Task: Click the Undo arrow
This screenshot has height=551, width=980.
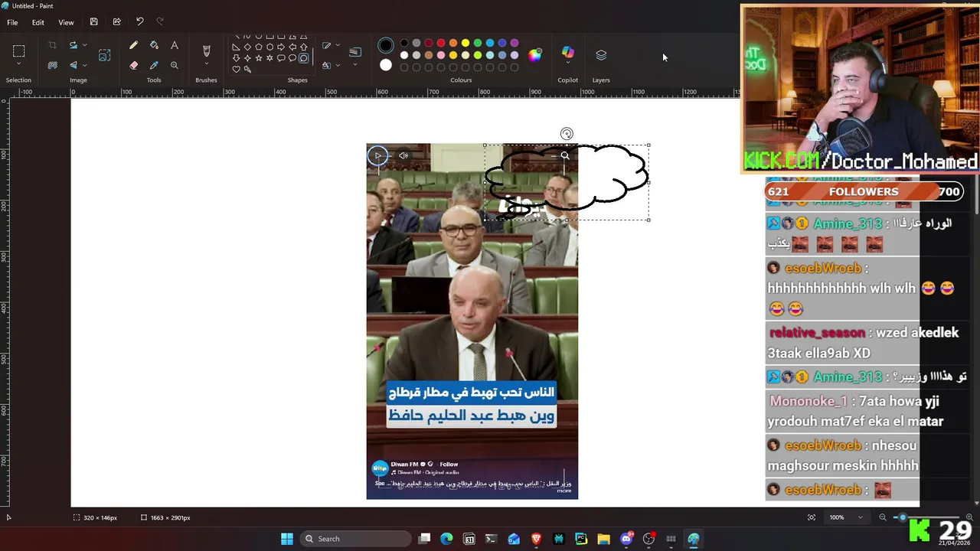Action: pyautogui.click(x=139, y=22)
